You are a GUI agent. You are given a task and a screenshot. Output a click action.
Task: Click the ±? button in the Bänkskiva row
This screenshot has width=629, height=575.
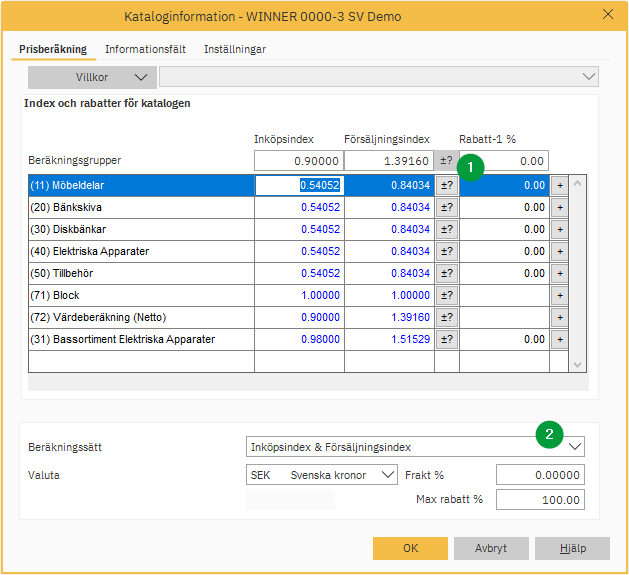(x=447, y=207)
